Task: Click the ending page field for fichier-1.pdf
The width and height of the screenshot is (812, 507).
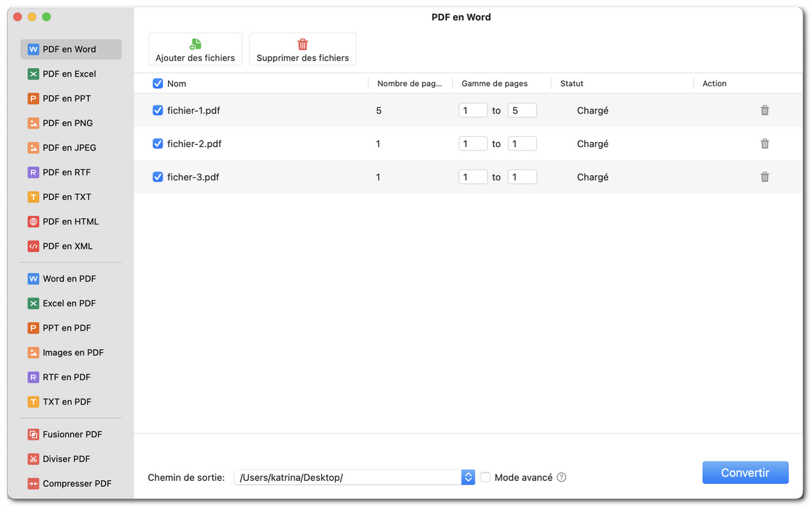Action: [x=522, y=110]
